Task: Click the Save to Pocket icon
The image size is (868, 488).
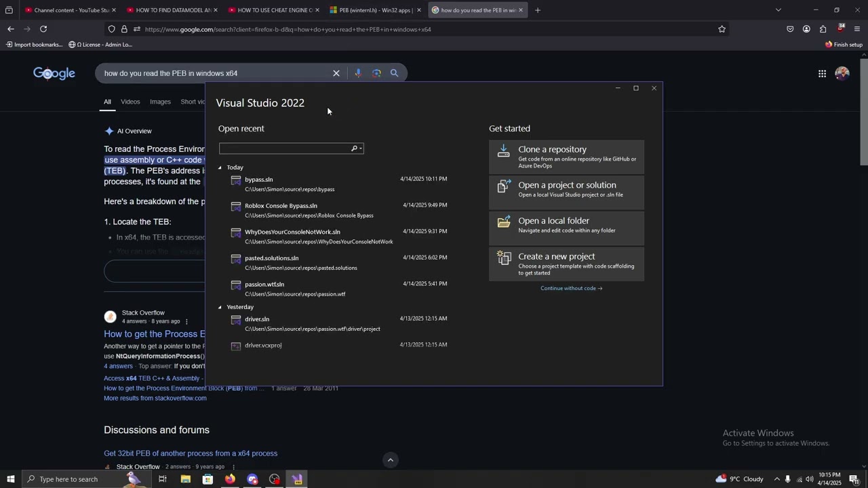Action: (x=790, y=29)
